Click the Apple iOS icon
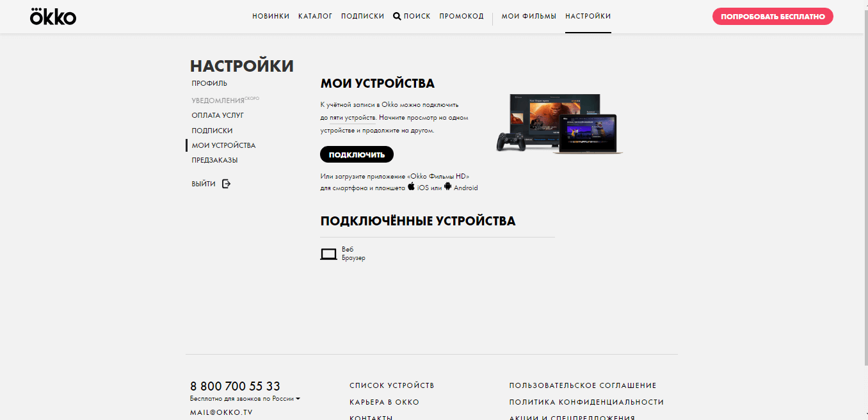868x420 pixels. pyautogui.click(x=411, y=186)
